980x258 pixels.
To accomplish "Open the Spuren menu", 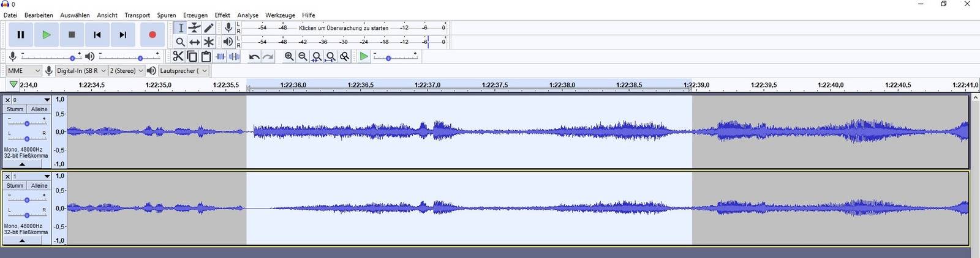I will click(x=166, y=15).
